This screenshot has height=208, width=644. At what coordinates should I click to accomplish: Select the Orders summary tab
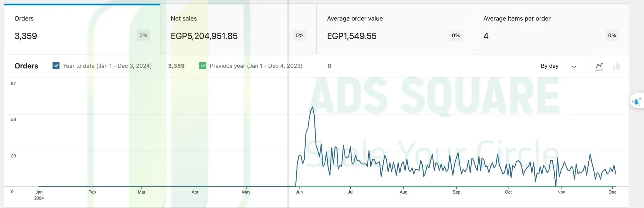click(x=82, y=29)
